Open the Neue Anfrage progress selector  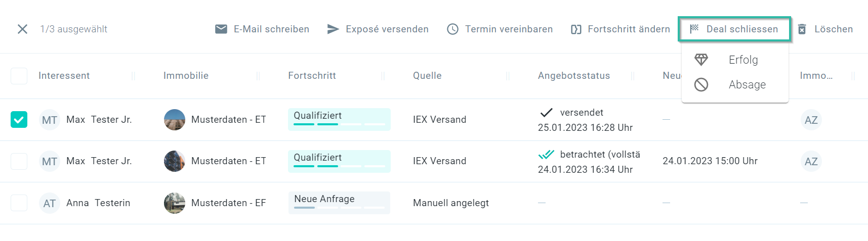pyautogui.click(x=339, y=203)
